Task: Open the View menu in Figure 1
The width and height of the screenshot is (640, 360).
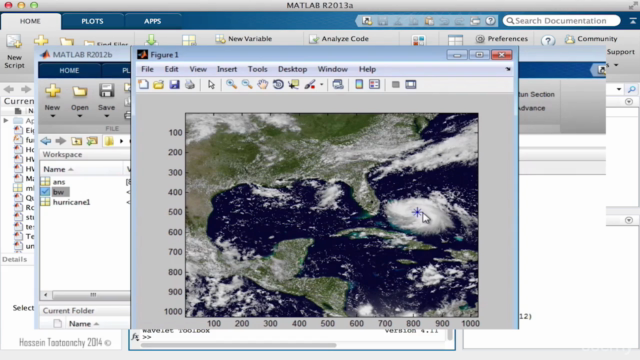Action: pyautogui.click(x=198, y=69)
